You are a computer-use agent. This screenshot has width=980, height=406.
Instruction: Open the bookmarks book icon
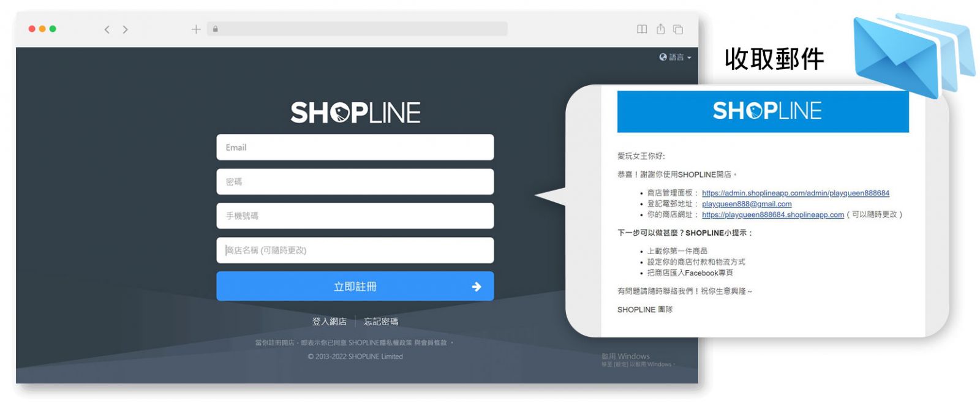tap(642, 29)
